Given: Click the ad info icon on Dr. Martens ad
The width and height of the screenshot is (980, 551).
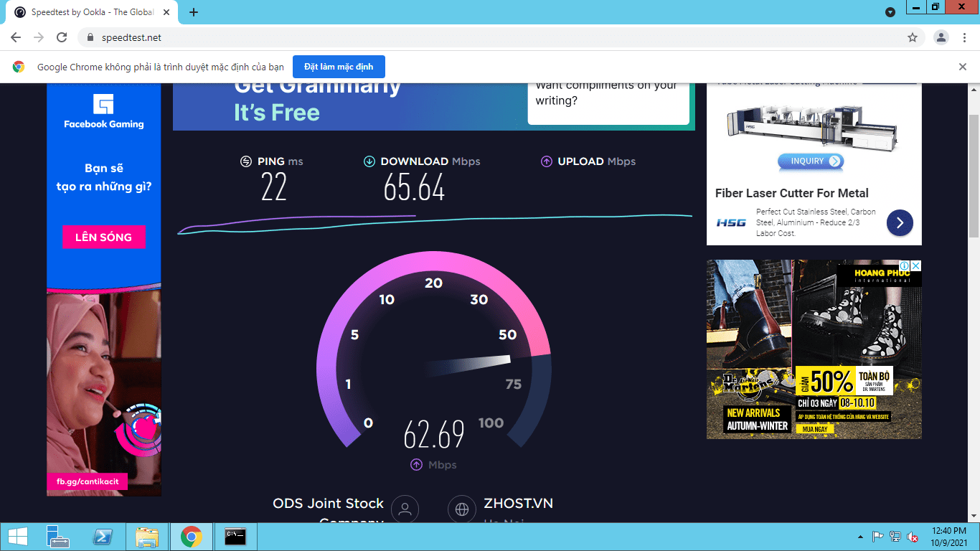Looking at the screenshot, I should click(904, 265).
